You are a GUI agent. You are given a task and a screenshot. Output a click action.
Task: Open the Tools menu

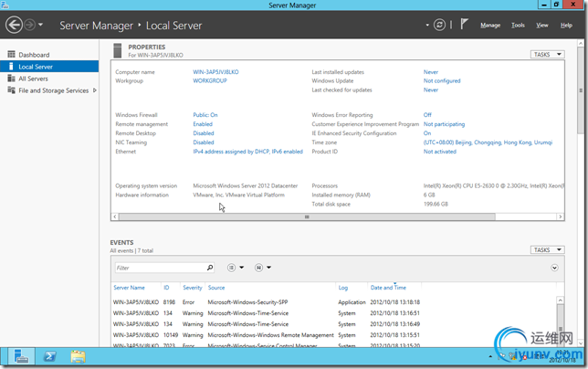518,26
